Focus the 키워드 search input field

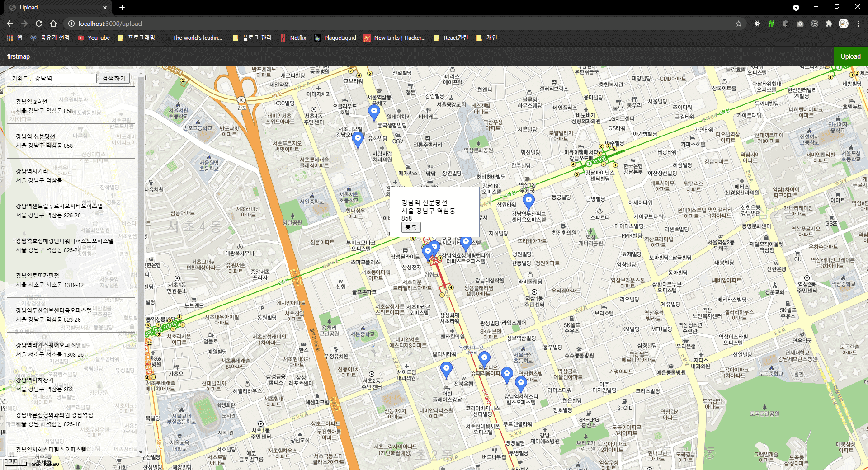[65, 79]
